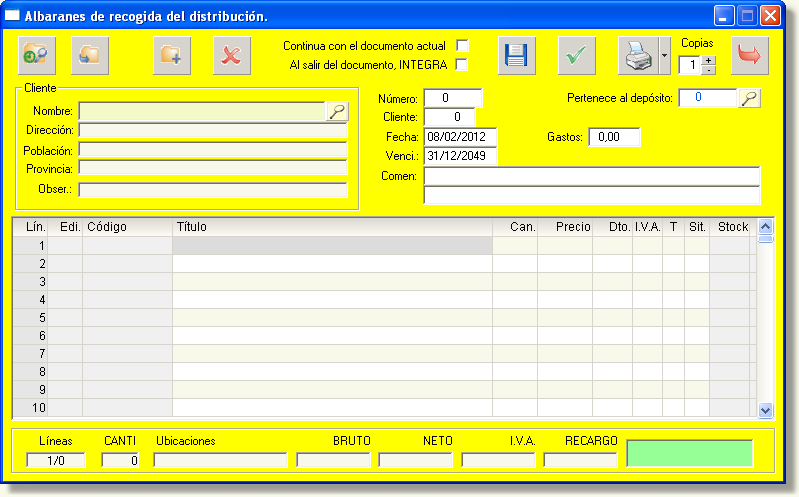Focus the Nombre client field
Screen dimensions: 799x497
[202, 111]
